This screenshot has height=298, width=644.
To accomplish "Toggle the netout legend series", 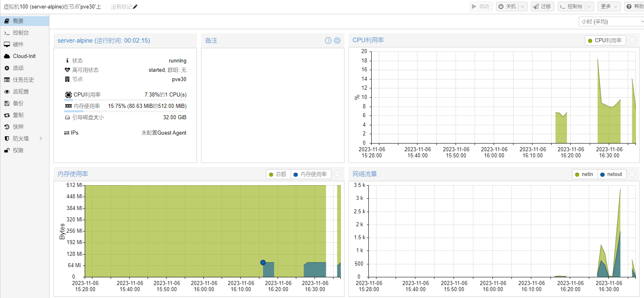I will (612, 174).
